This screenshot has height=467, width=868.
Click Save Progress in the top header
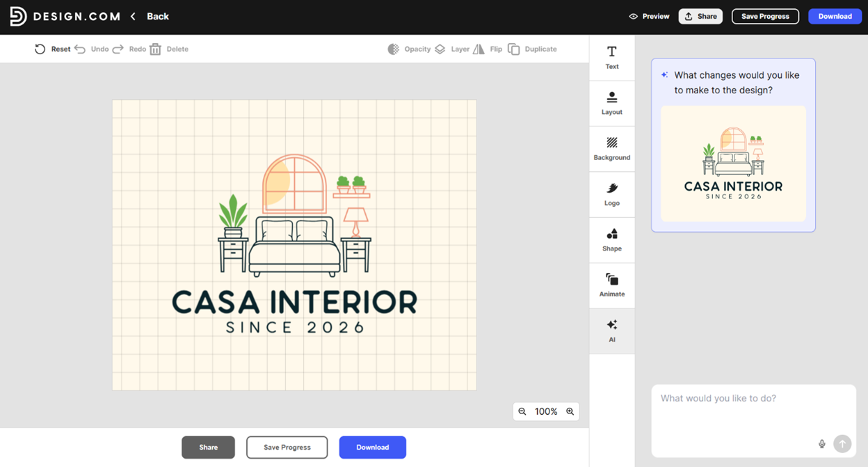point(765,16)
